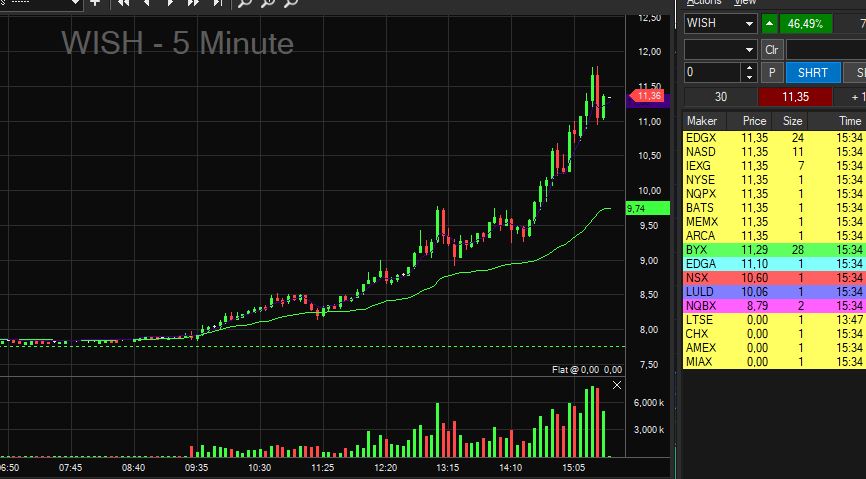The image size is (866, 479).
Task: Open the empty dropdown left of Clr
Action: pos(749,50)
